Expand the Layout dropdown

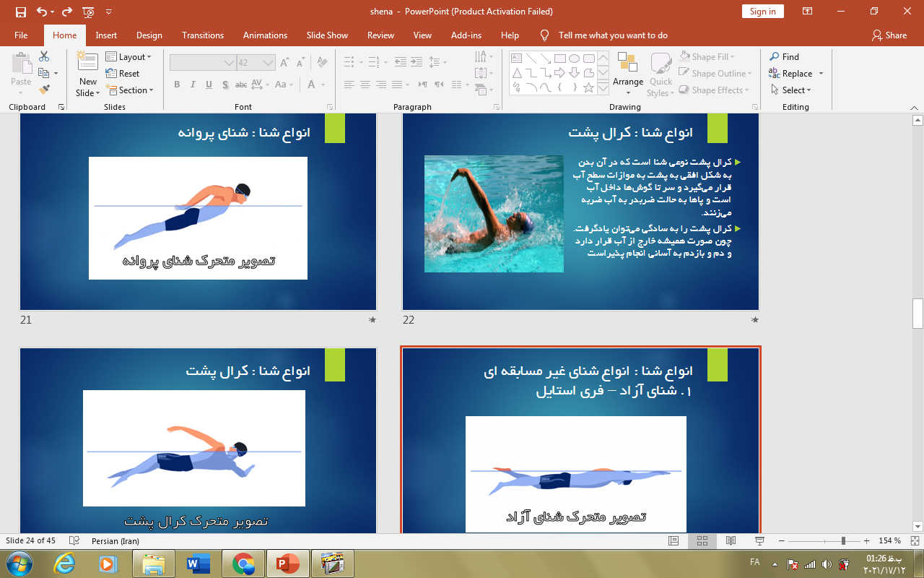[128, 56]
